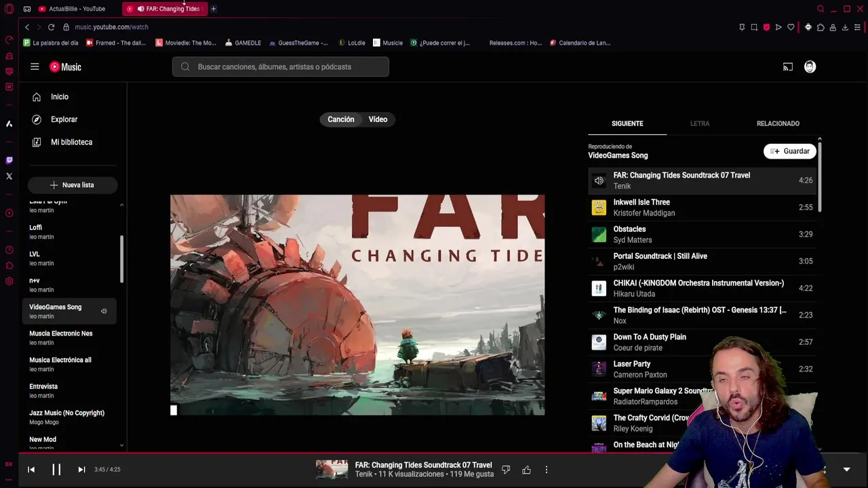Open the Musicle bookmark
The image size is (868, 488).
point(388,43)
